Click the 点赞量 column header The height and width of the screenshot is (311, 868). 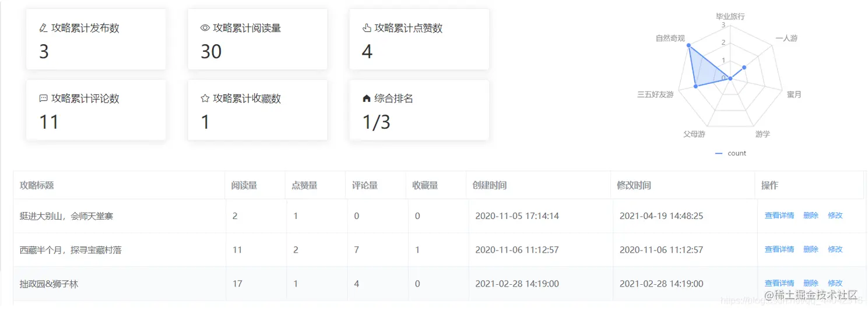315,185
